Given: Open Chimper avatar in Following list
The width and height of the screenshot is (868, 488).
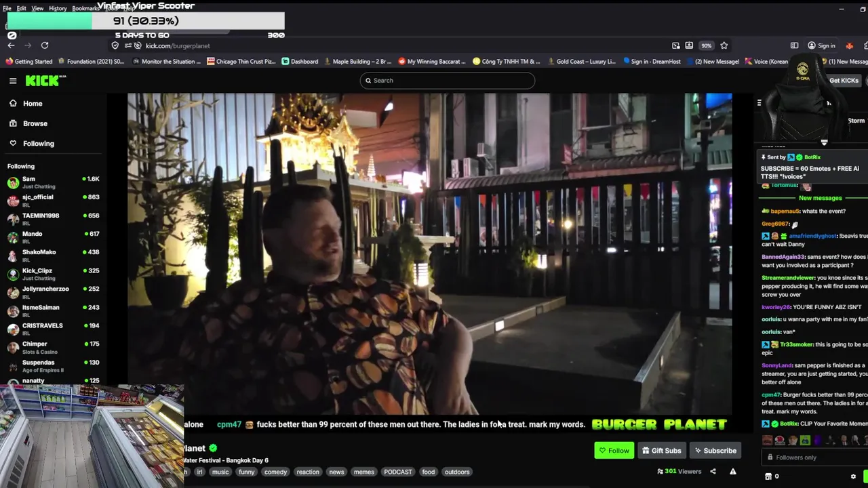Looking at the screenshot, I should point(13,348).
